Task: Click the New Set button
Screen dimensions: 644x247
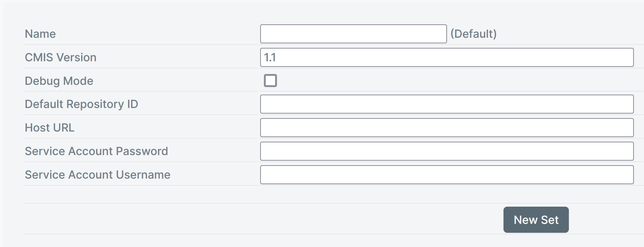Action: click(536, 220)
